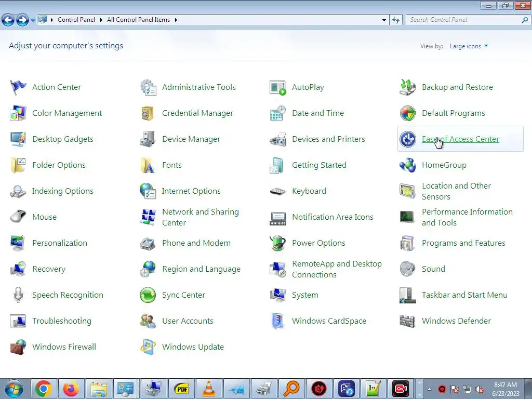Open the Administrative Tools gear icon
532x399 pixels.
pyautogui.click(x=148, y=87)
